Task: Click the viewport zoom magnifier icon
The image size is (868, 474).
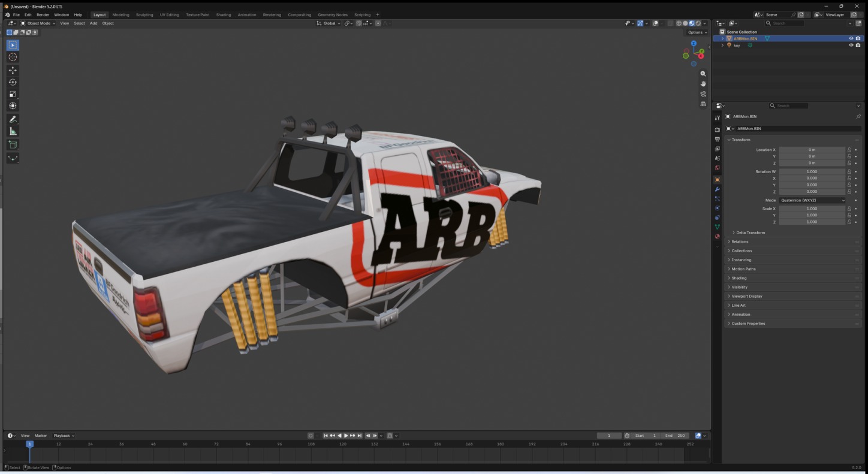Action: 703,74
